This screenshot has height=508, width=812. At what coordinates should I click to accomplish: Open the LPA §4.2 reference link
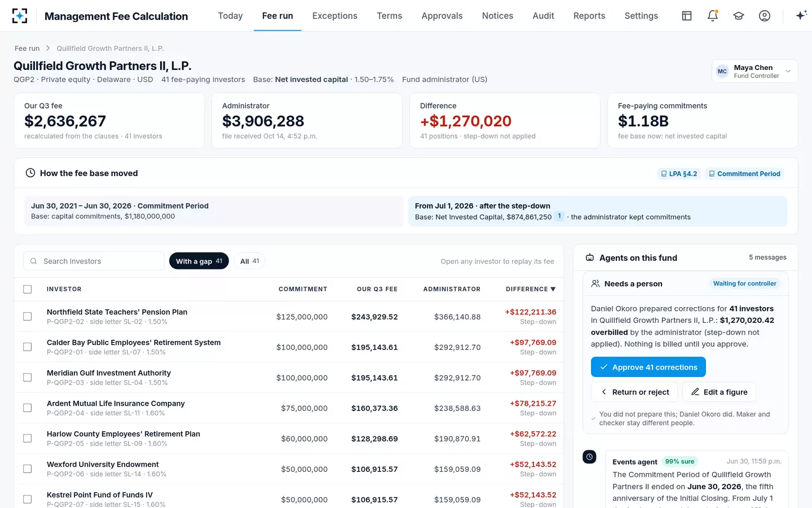(x=679, y=174)
